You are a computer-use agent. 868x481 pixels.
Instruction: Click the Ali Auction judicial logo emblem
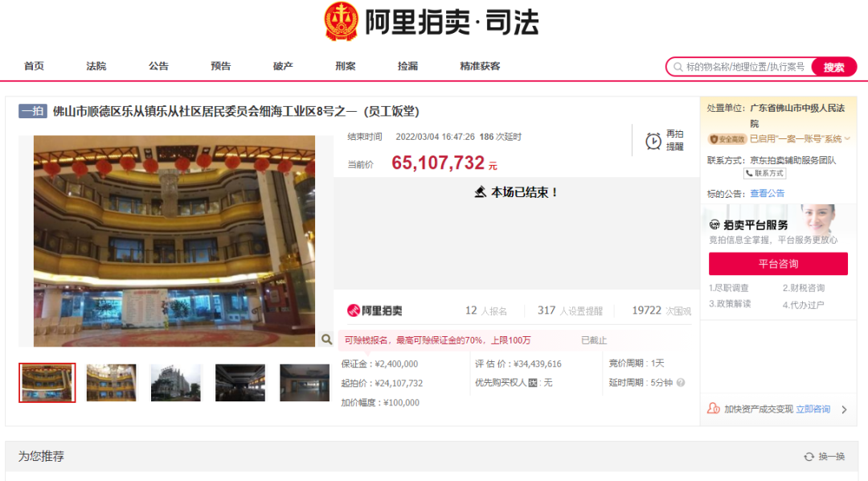point(341,21)
